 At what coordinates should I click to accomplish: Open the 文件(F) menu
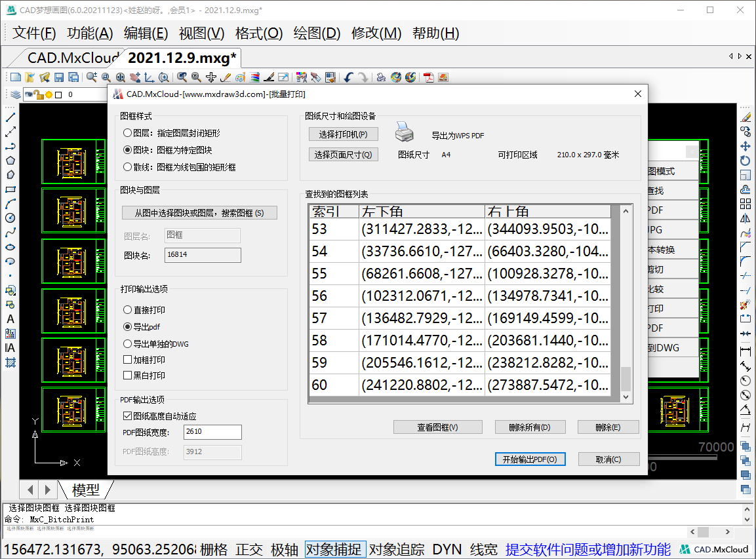(x=33, y=33)
